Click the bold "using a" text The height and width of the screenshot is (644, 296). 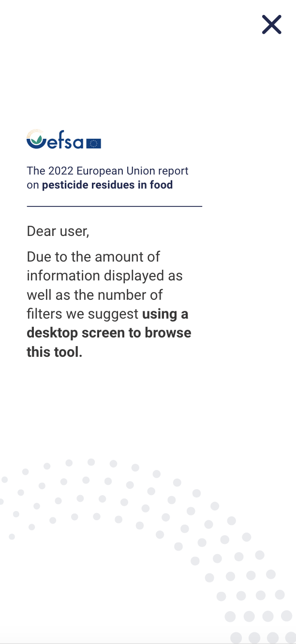pyautogui.click(x=165, y=314)
